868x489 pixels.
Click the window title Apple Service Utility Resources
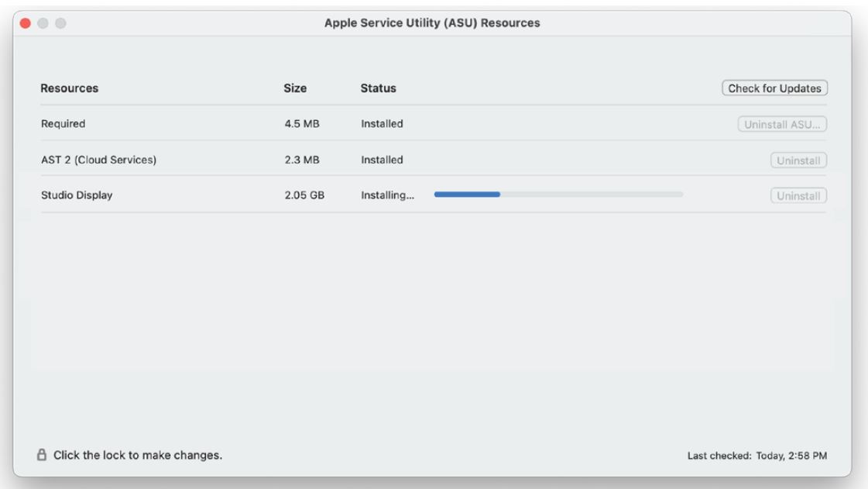pos(432,23)
